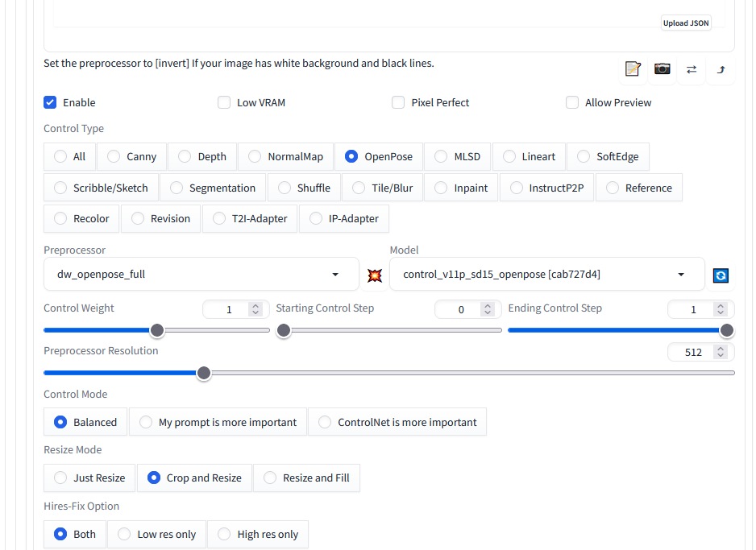Choose My prompt is more important
This screenshot has height=550, width=756.
[218, 422]
